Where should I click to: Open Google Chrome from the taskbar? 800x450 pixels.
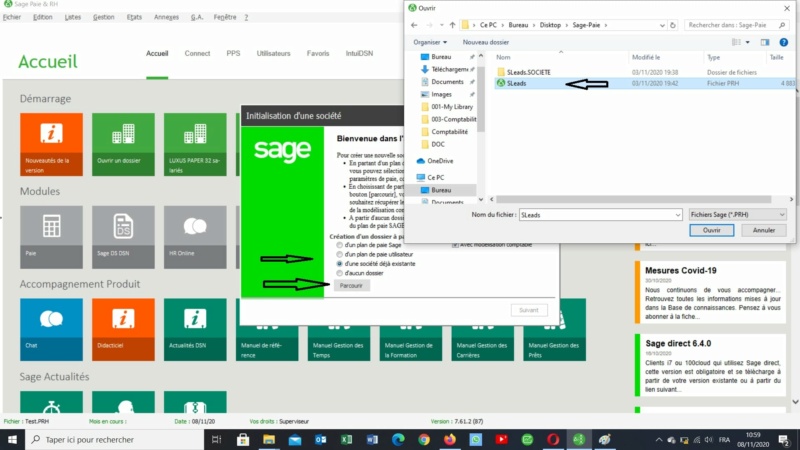tap(423, 439)
